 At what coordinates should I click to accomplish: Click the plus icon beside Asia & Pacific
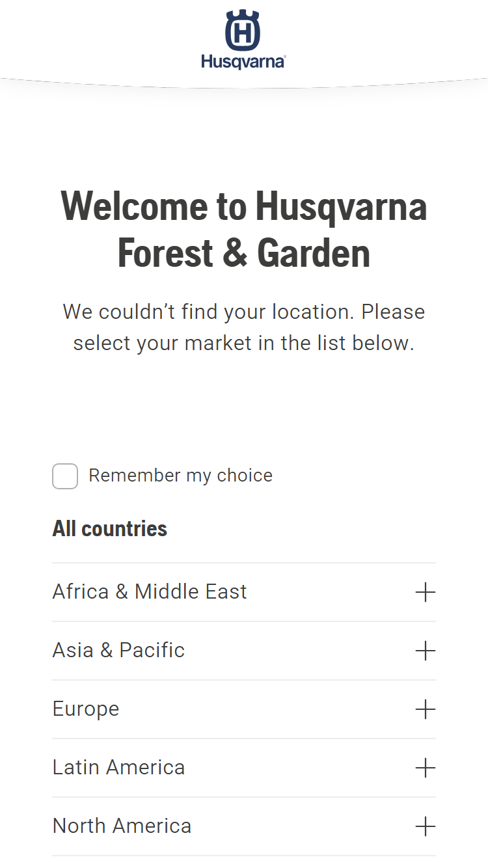[425, 651]
